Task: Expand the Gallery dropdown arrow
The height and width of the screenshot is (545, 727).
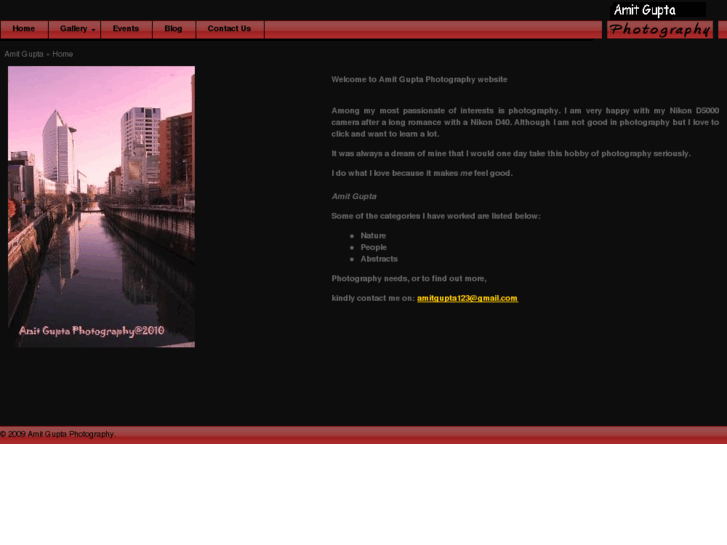Action: [x=93, y=30]
